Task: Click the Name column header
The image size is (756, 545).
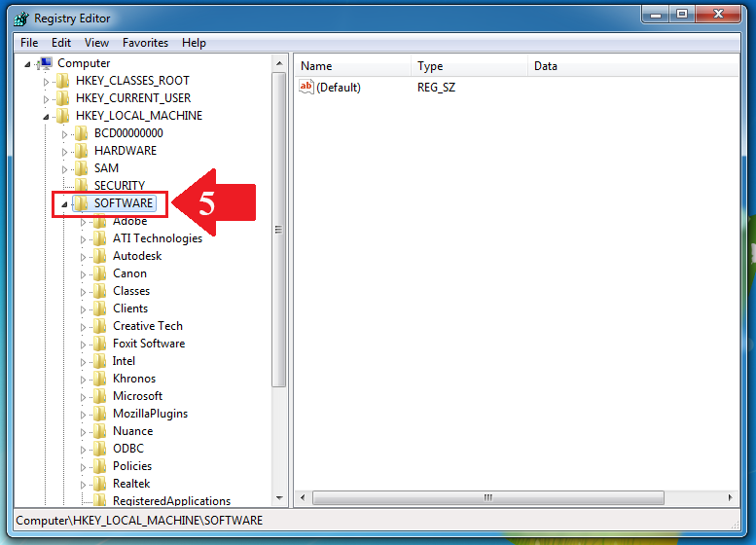Action: pyautogui.click(x=353, y=66)
